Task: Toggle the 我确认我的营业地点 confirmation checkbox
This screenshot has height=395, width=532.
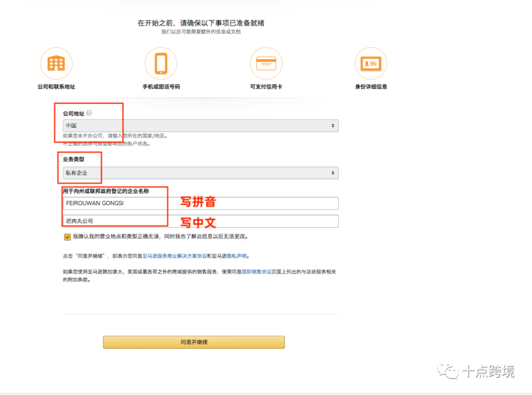Action: [x=67, y=237]
